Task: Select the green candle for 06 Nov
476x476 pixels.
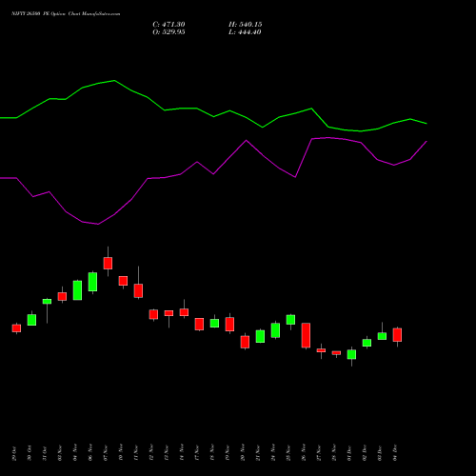Action: pyautogui.click(x=92, y=282)
